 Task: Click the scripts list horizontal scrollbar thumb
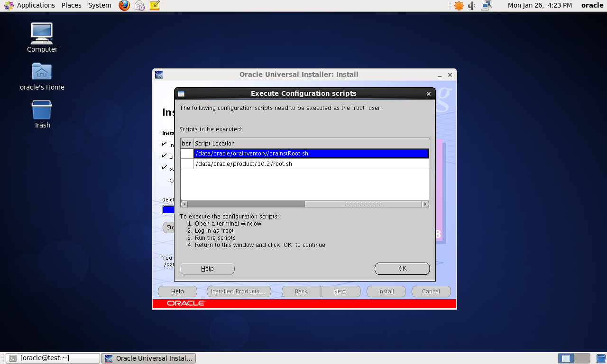point(363,204)
